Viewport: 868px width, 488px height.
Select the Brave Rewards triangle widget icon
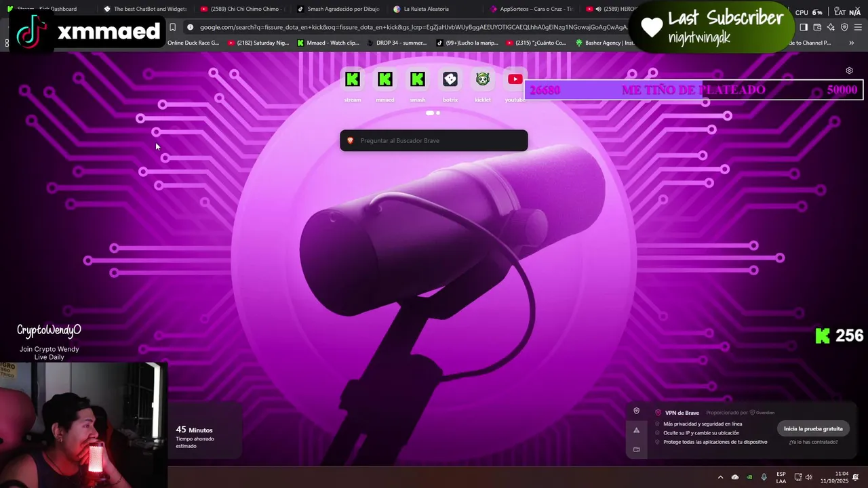(636, 430)
